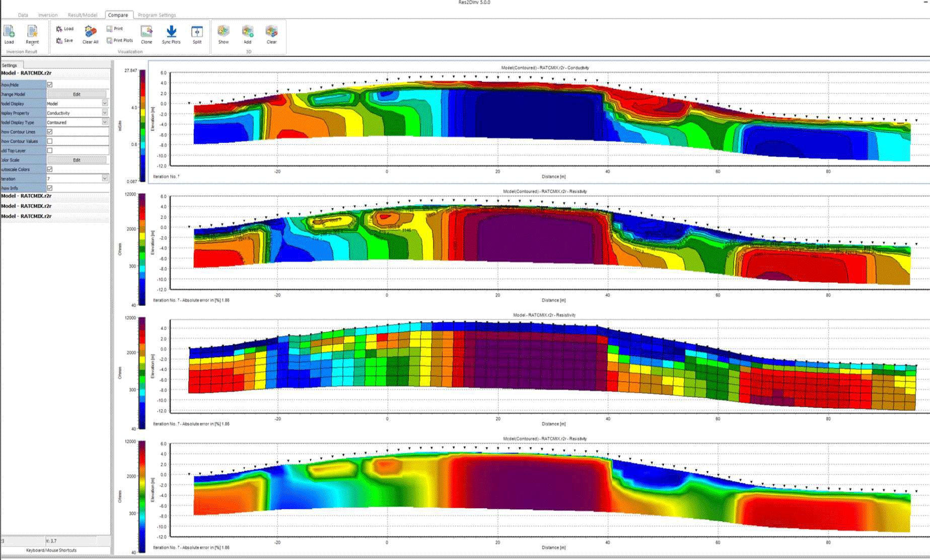Open the Display Property dropdown
Screen dimensions: 930x560
click(x=105, y=113)
